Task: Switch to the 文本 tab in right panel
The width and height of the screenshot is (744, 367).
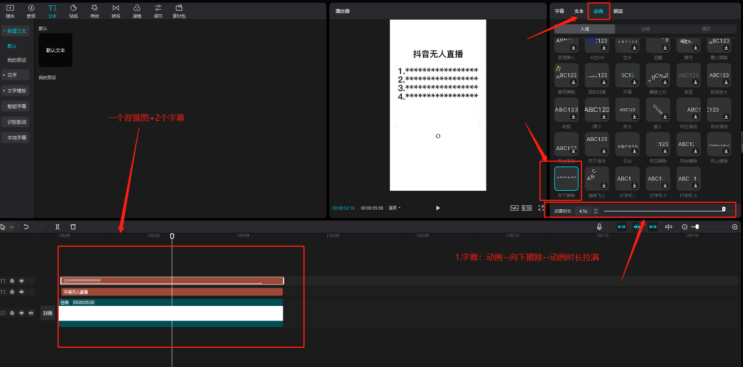Action: [x=579, y=11]
